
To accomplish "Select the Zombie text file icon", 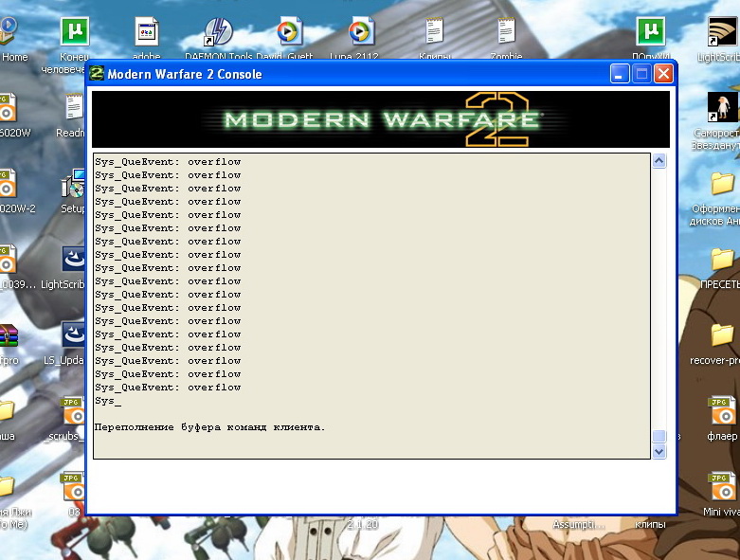I will tap(506, 30).
